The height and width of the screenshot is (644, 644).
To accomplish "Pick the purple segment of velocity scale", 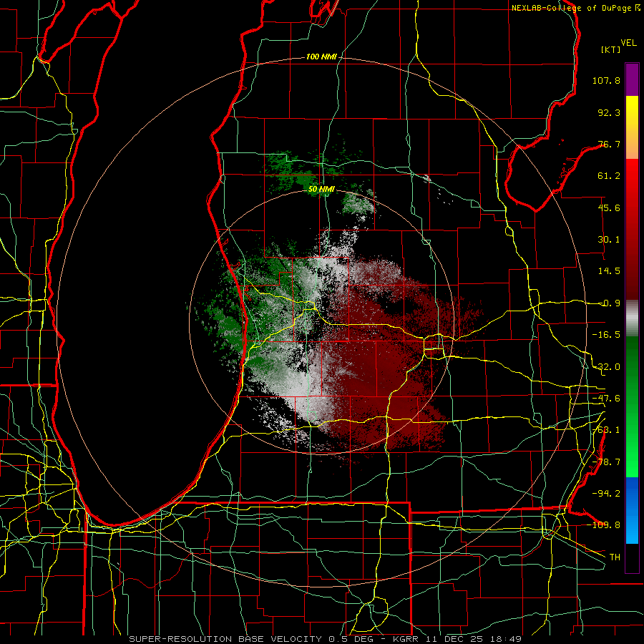I will tap(632, 79).
